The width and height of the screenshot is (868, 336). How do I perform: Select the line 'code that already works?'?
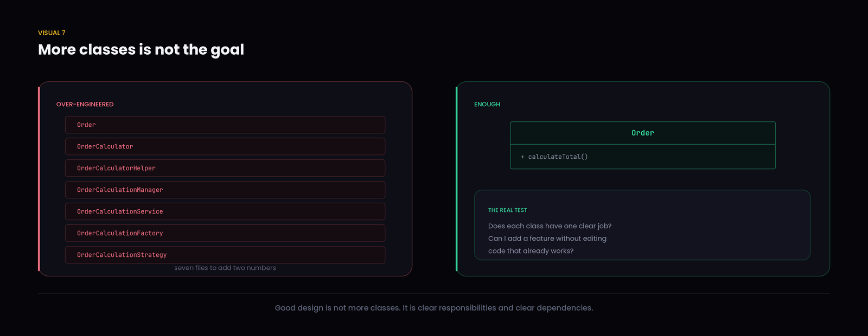(x=531, y=251)
